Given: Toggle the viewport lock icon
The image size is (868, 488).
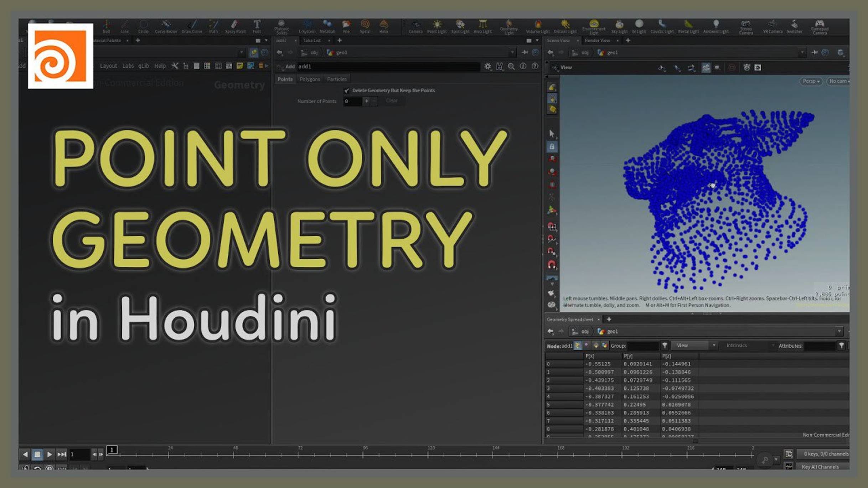Looking at the screenshot, I should pos(552,147).
